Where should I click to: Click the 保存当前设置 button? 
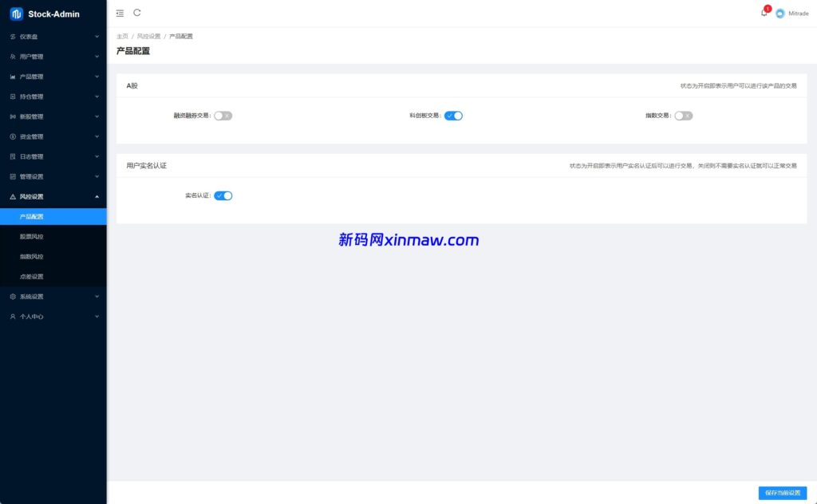[782, 493]
